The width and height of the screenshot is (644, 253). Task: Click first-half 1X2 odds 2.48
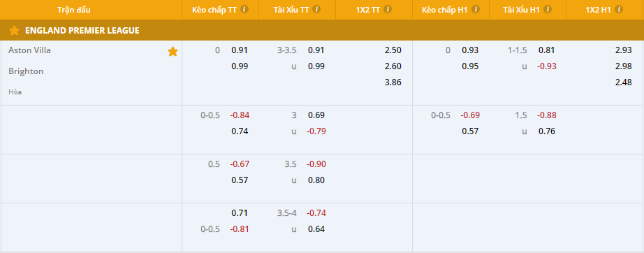[624, 82]
